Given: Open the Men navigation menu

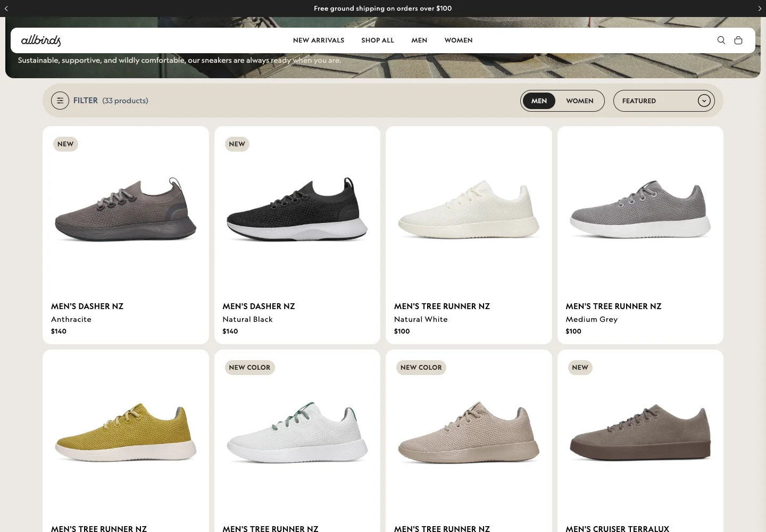Looking at the screenshot, I should pos(419,40).
